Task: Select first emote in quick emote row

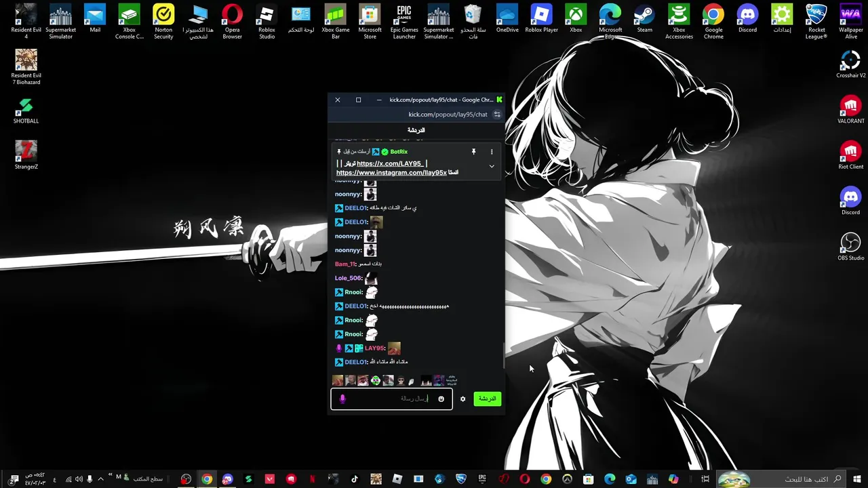Action: click(338, 381)
